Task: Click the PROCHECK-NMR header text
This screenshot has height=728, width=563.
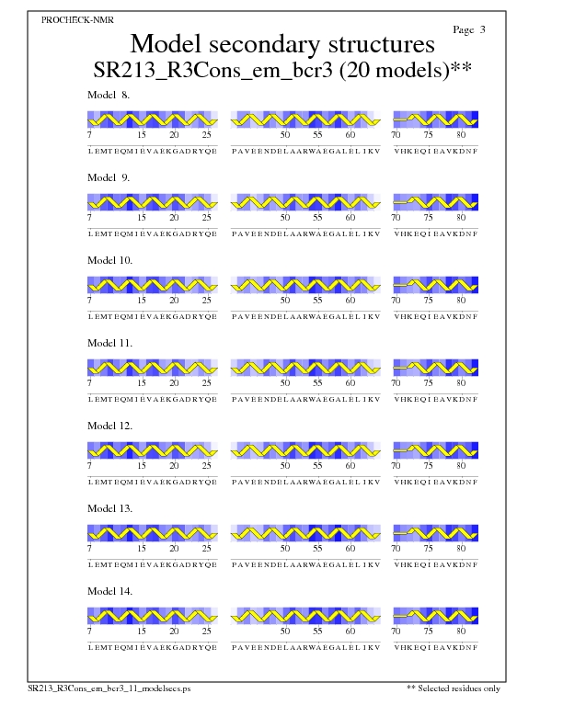Action: (78, 19)
